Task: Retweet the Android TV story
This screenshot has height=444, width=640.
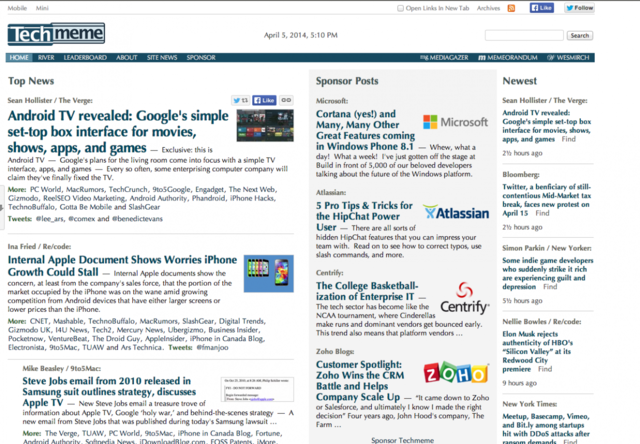Action: coord(240,100)
